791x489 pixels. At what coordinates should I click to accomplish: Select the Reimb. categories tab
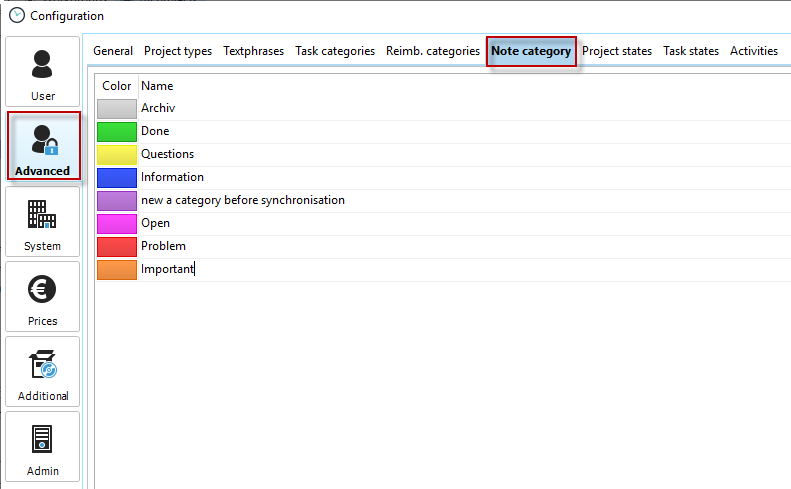tap(433, 51)
